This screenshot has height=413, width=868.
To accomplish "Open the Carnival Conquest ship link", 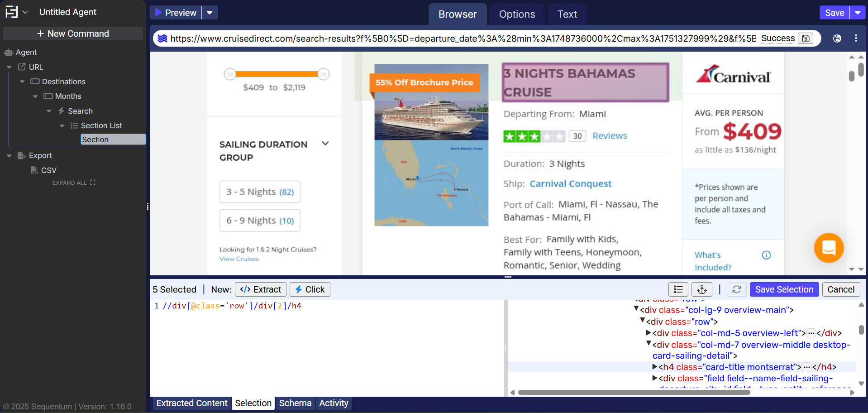I will [x=570, y=184].
